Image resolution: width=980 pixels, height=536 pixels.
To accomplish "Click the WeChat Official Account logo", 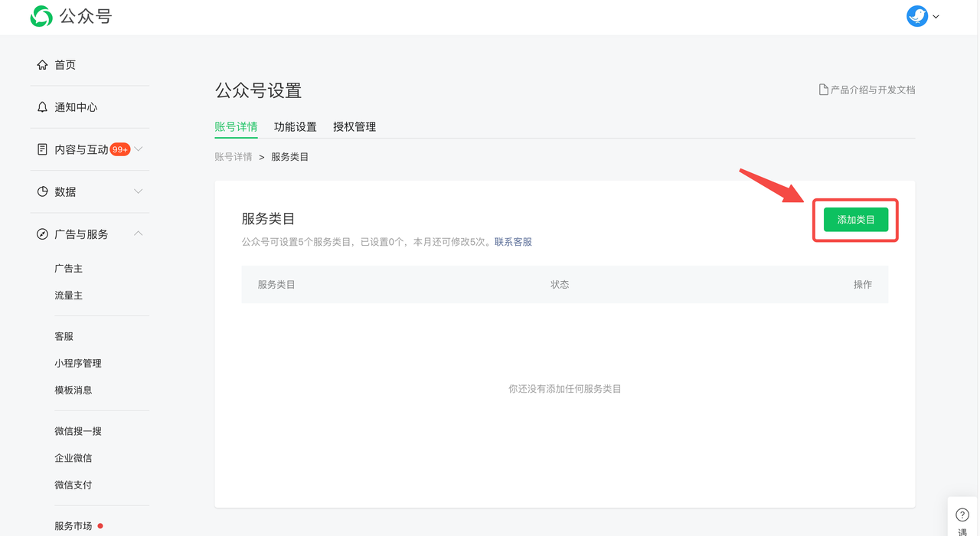I will click(x=41, y=16).
